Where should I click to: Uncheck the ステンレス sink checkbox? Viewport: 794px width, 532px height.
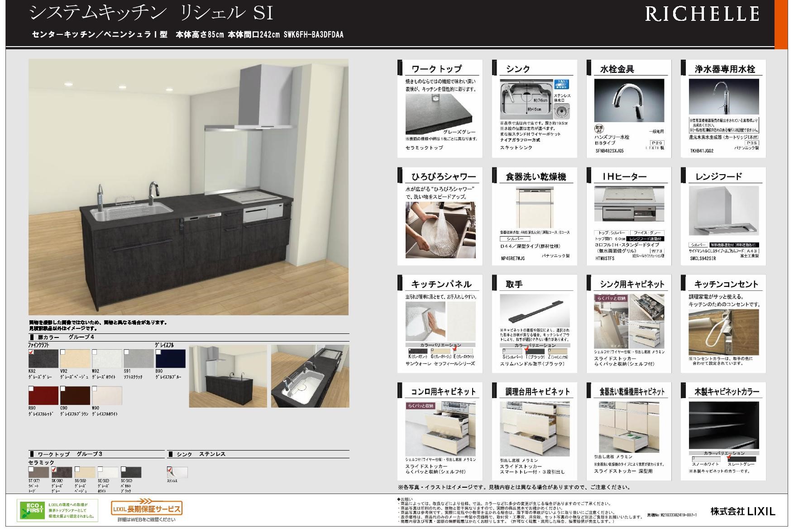click(170, 470)
